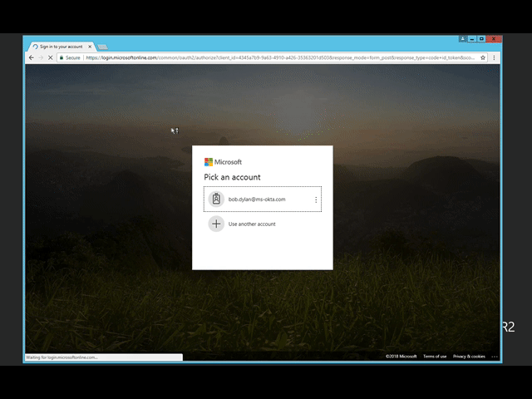Expand the footer ellipsis more options
This screenshot has height=399, width=532.
click(x=494, y=356)
